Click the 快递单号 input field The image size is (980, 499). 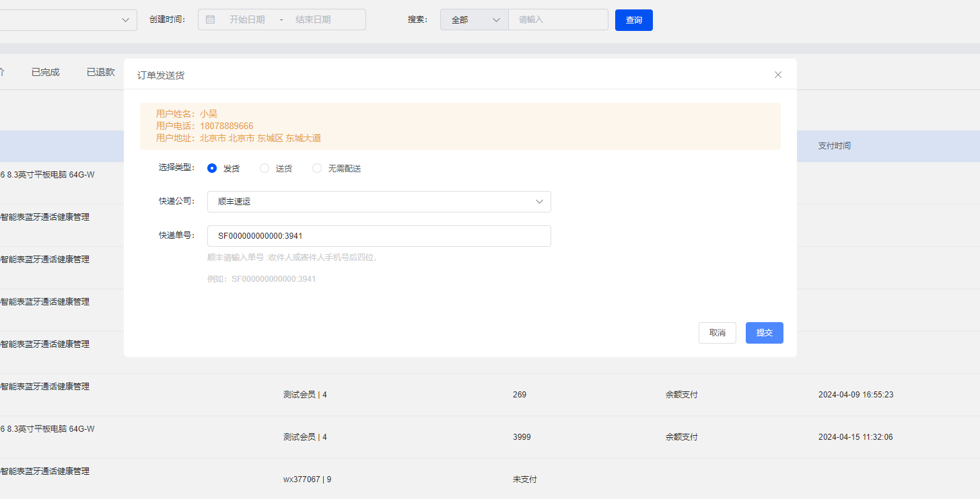pos(379,236)
